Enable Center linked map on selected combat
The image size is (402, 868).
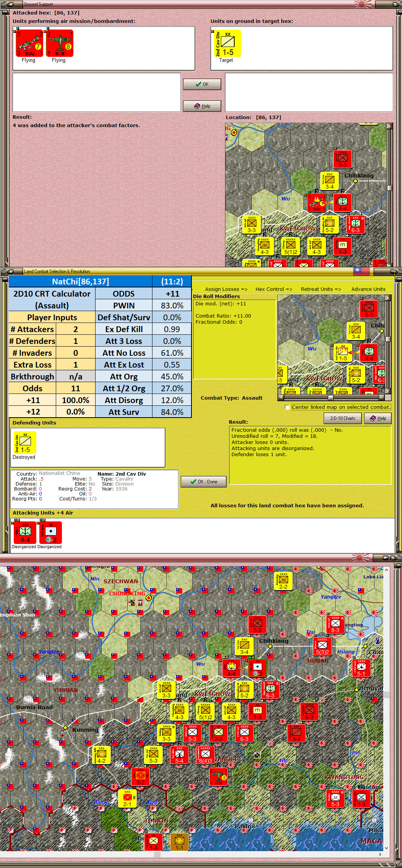[287, 407]
